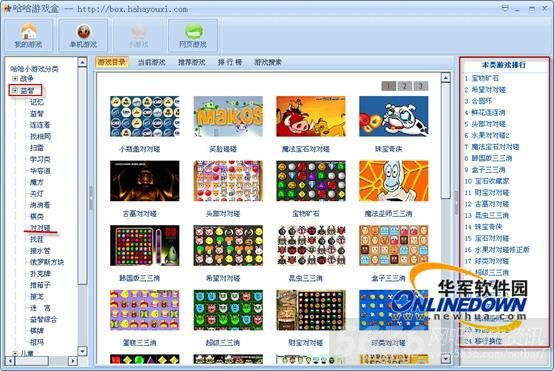Switch to 排行榜 tab

[x=230, y=63]
